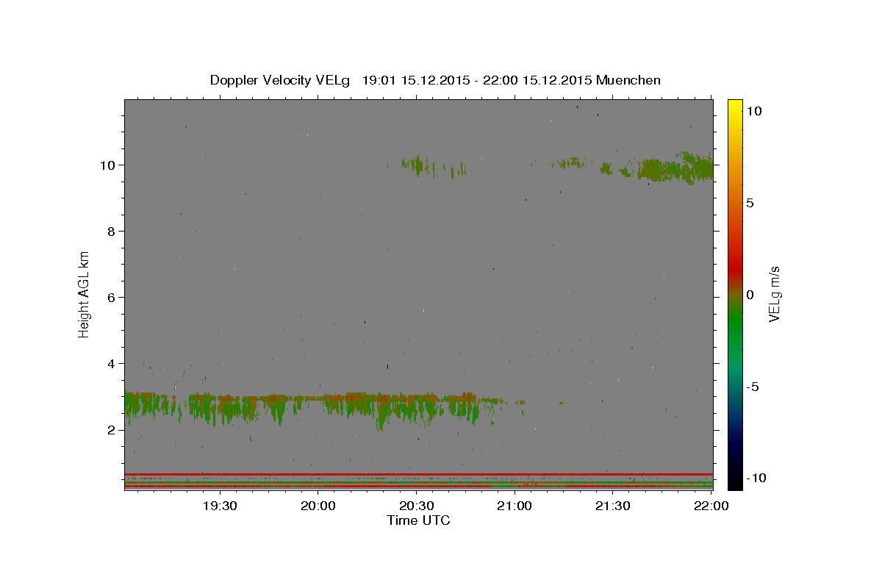Click the velocity colorbar scale
The image size is (882, 588).
click(x=734, y=294)
